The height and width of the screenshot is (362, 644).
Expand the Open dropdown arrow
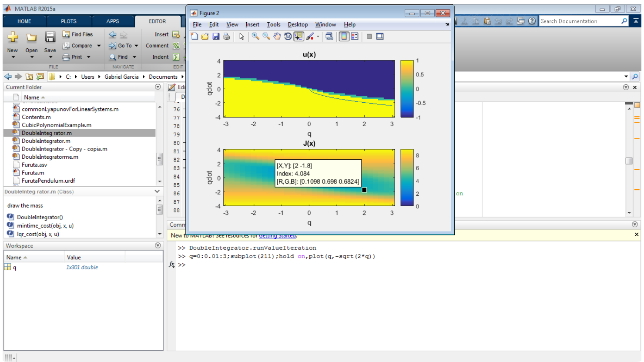[x=31, y=57]
